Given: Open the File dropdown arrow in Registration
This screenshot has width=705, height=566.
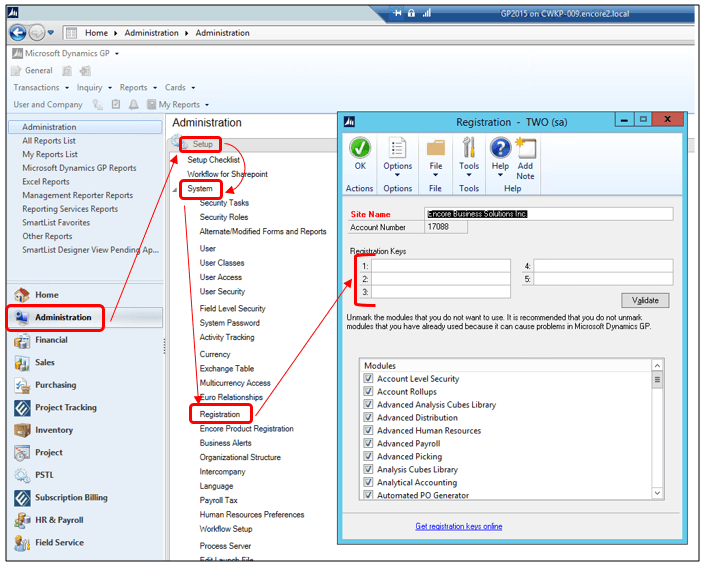Looking at the screenshot, I should [x=435, y=175].
